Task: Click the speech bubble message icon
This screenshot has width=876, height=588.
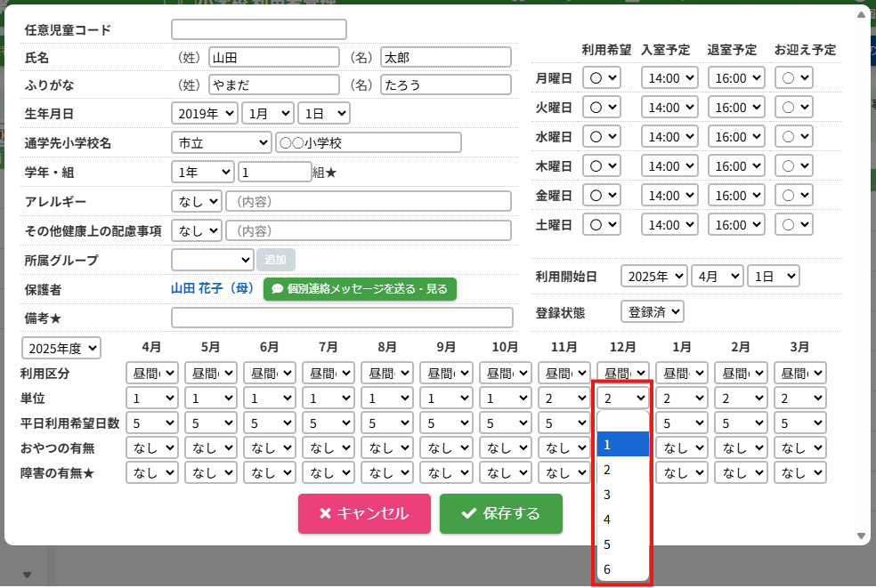Action: tap(278, 289)
